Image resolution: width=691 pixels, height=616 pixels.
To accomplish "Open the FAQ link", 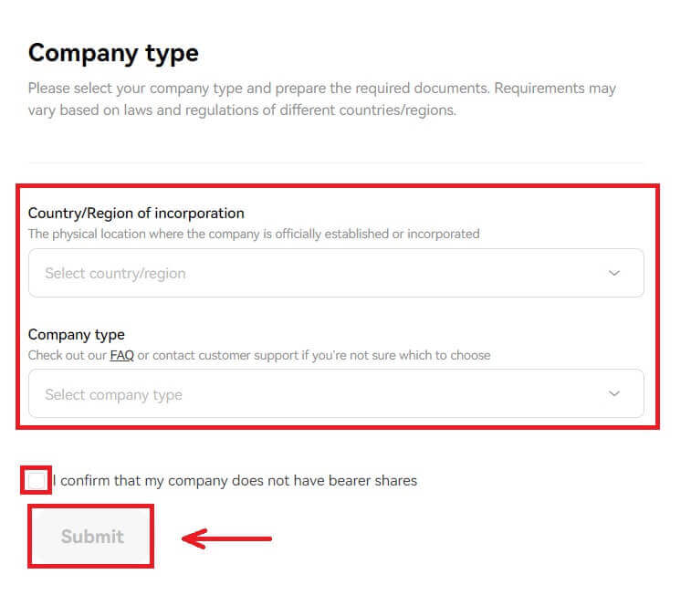I will (121, 355).
